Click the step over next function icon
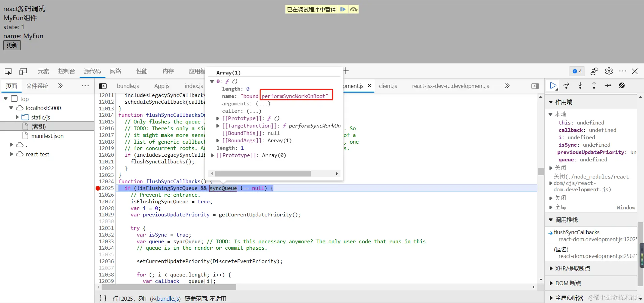 [567, 86]
